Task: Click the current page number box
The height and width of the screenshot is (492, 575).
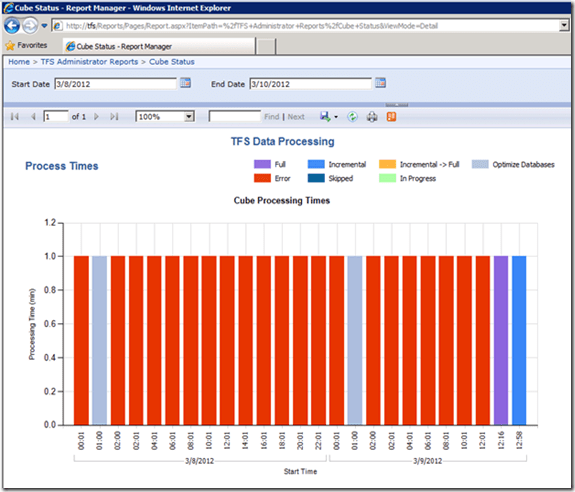Action: point(56,117)
